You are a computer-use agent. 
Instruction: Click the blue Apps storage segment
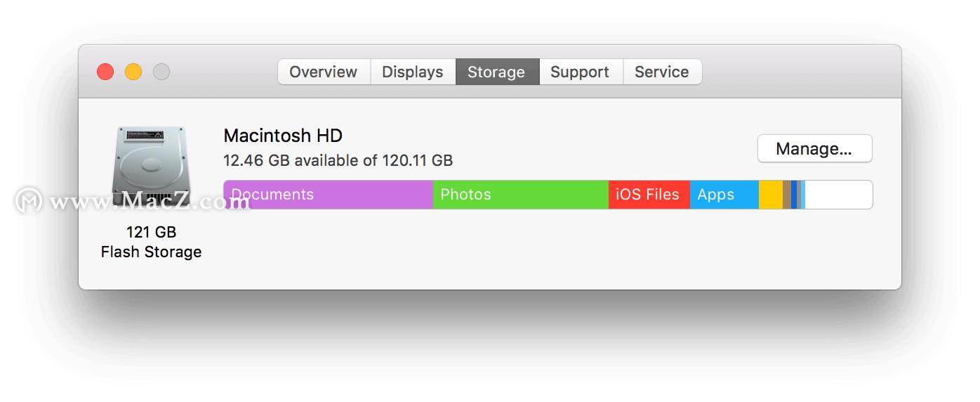pos(724,195)
